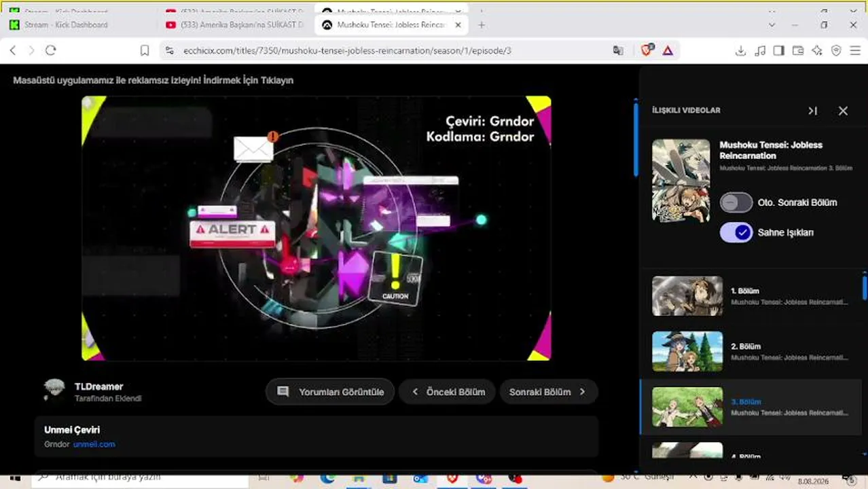
Task: Toggle the browser sidebar panel icon
Action: [779, 50]
